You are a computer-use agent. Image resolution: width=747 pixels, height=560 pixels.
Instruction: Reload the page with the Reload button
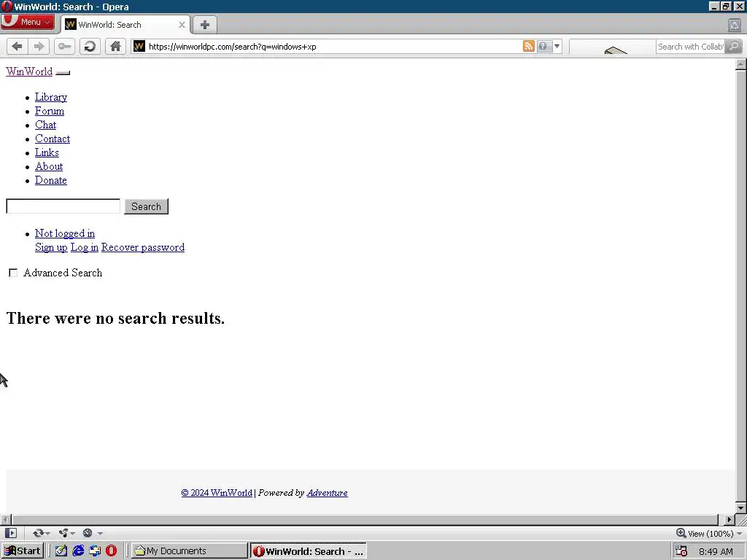[90, 46]
